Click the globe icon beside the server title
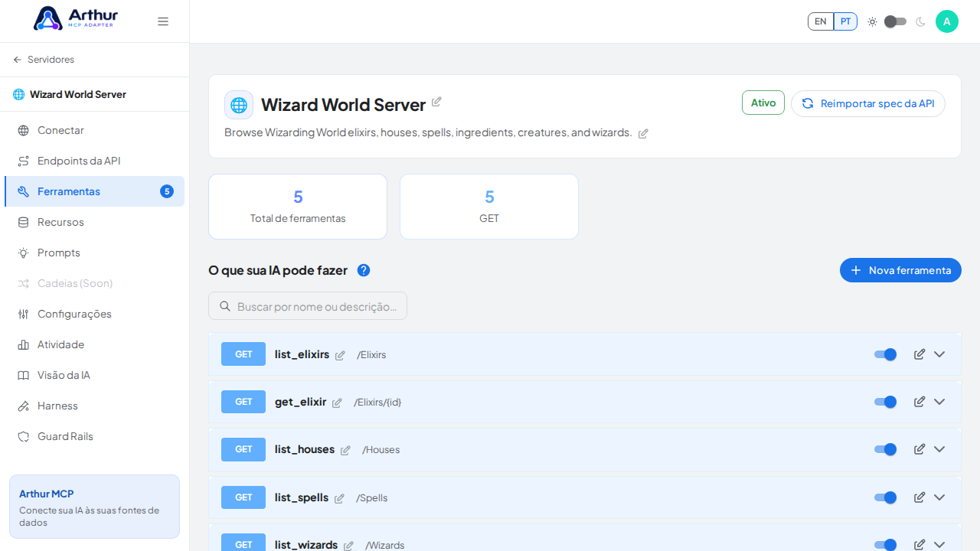 [239, 105]
